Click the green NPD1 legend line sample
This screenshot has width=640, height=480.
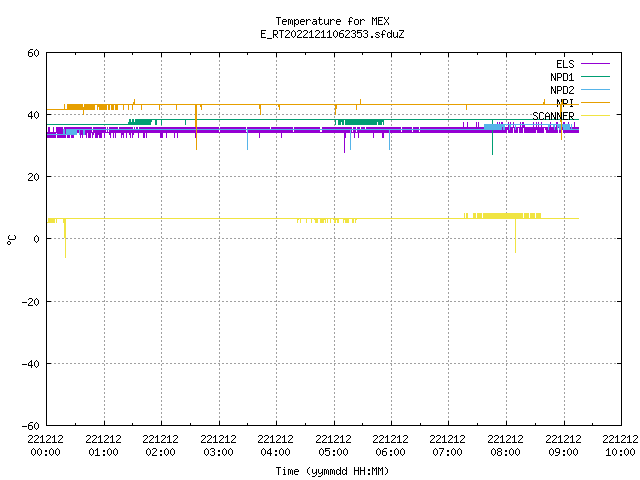coord(595,76)
